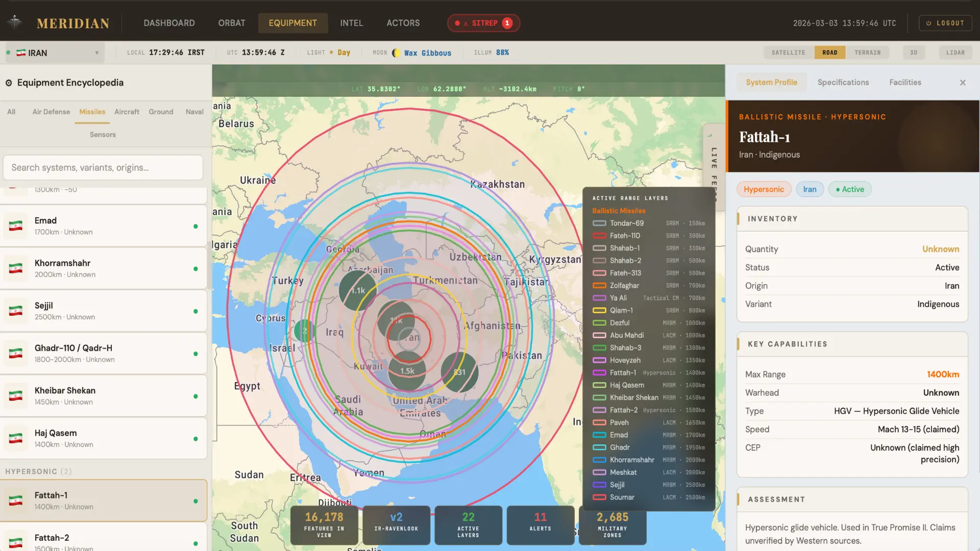Close the Fattah-1 system profile panel
Image resolution: width=980 pixels, height=551 pixels.
[963, 83]
